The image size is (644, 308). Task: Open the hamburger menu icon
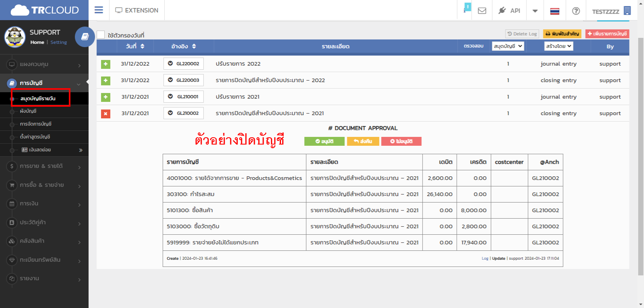click(99, 10)
